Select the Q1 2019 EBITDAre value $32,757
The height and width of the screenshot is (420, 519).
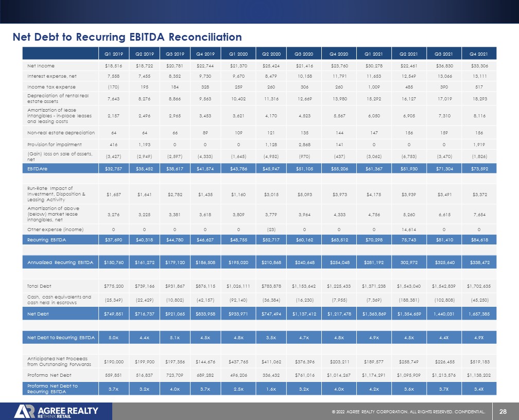click(113, 169)
